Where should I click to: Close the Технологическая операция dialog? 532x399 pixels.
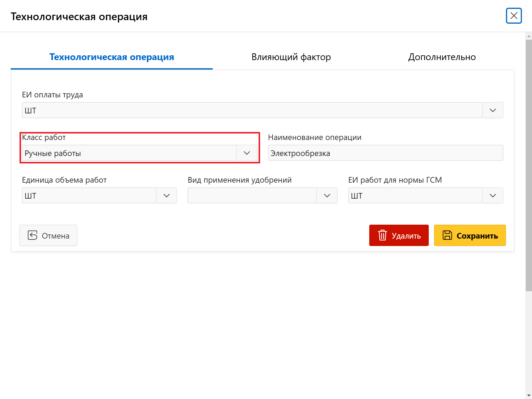(514, 16)
